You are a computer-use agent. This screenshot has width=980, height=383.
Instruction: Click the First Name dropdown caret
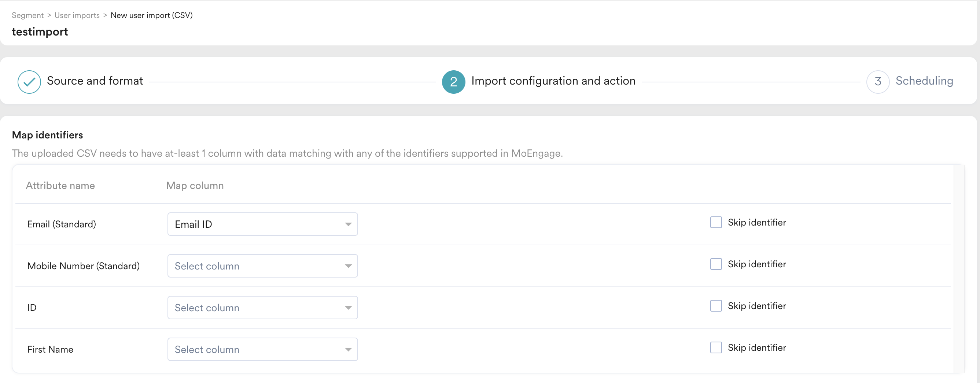click(348, 350)
